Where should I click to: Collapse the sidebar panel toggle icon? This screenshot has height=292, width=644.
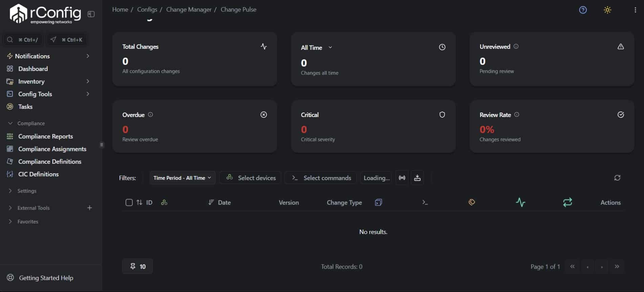(x=91, y=14)
